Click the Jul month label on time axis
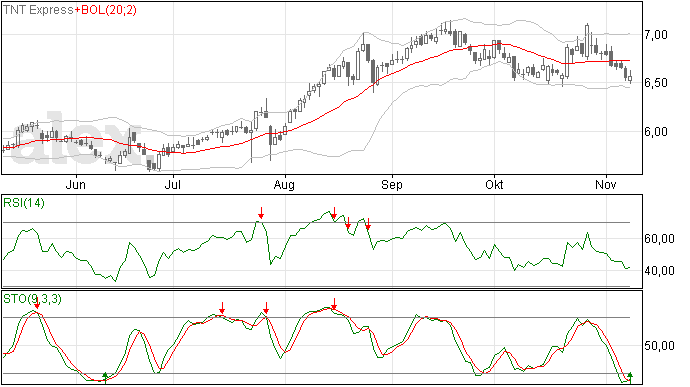690x387 pixels. click(172, 184)
